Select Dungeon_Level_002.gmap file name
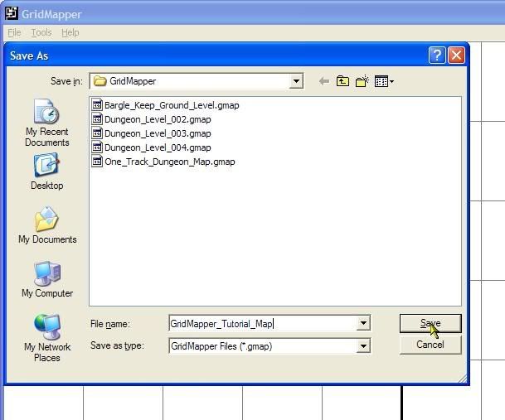 [158, 120]
